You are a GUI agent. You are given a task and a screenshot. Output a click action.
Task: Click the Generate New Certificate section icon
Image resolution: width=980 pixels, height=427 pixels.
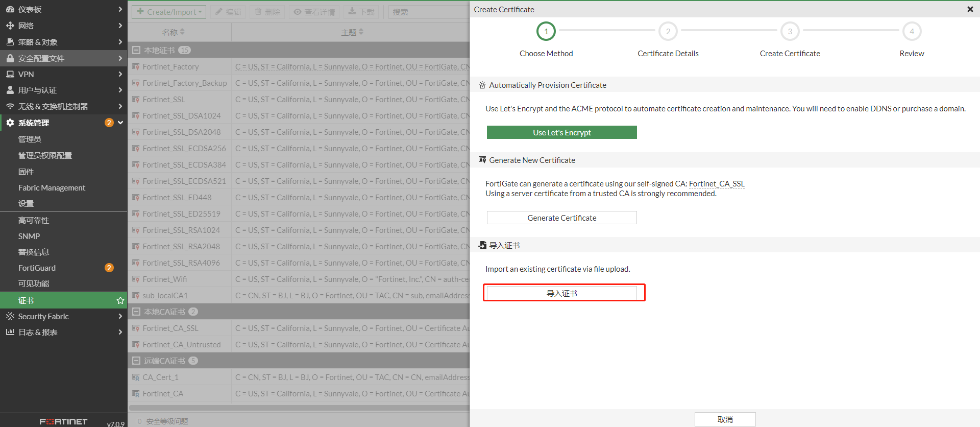point(482,160)
